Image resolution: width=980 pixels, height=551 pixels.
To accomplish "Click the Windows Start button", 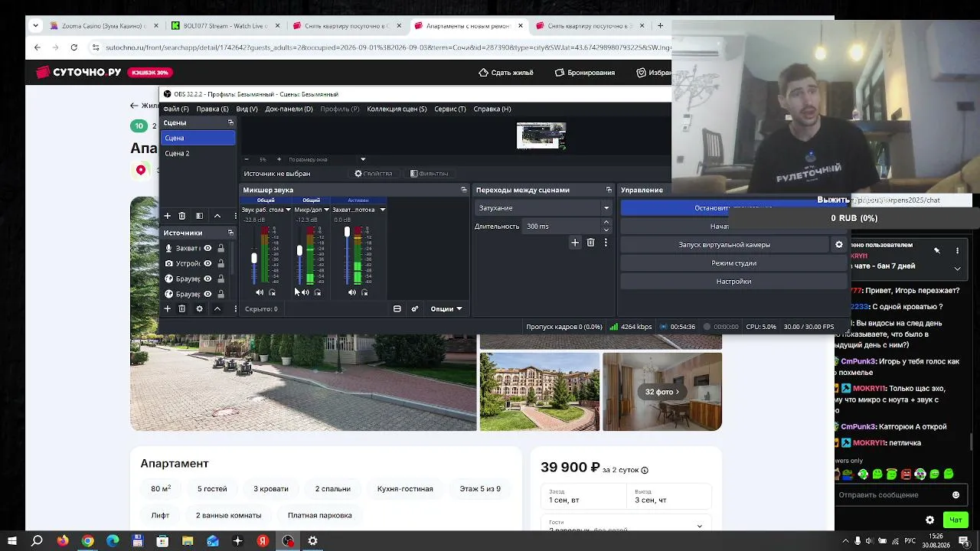I will click(x=12, y=541).
